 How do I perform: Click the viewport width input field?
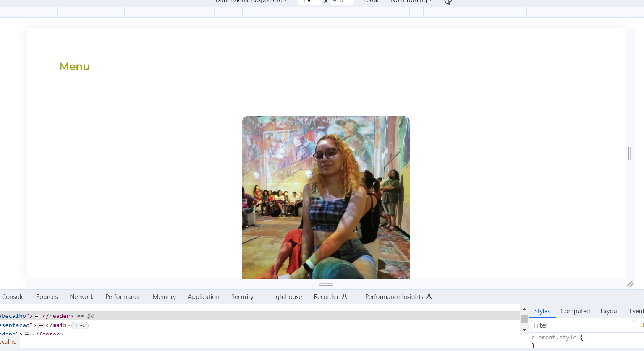309,2
